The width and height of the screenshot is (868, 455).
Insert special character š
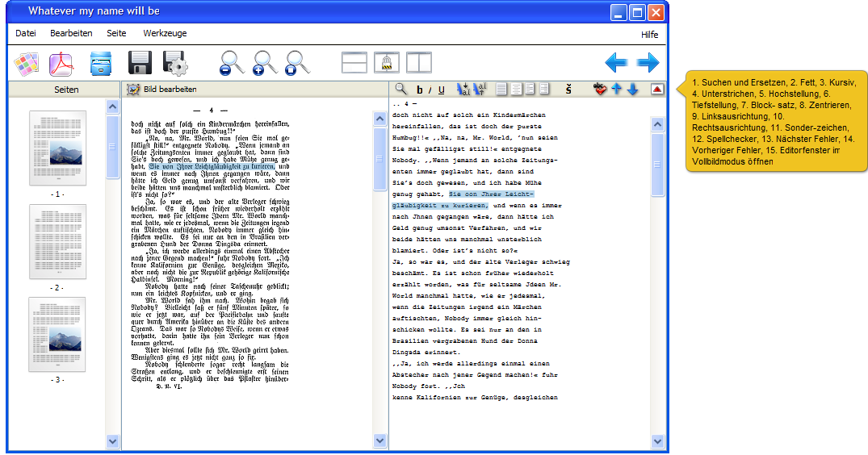568,90
